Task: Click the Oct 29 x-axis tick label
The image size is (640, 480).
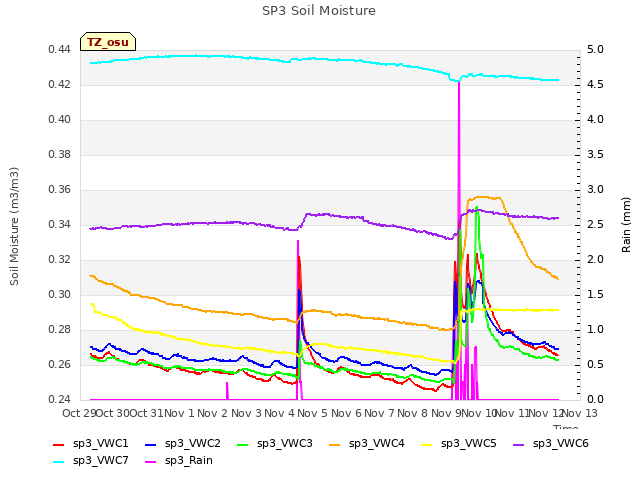Action: point(79,413)
